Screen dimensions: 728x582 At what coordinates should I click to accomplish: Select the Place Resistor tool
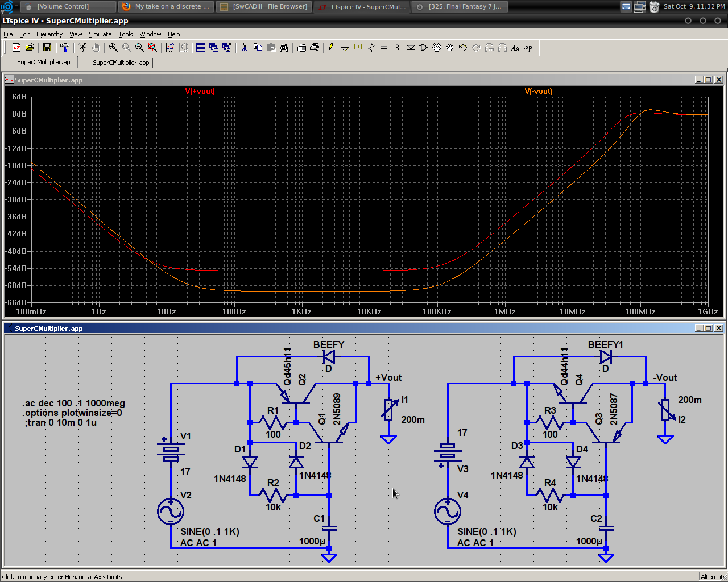point(371,48)
